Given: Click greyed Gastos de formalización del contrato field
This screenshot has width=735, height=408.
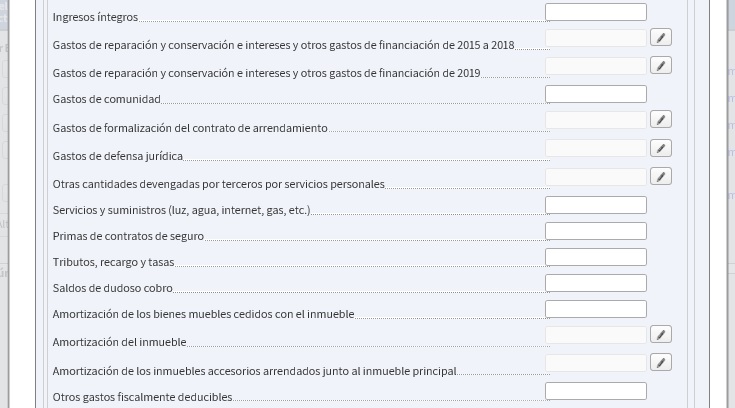Looking at the screenshot, I should click(596, 120).
